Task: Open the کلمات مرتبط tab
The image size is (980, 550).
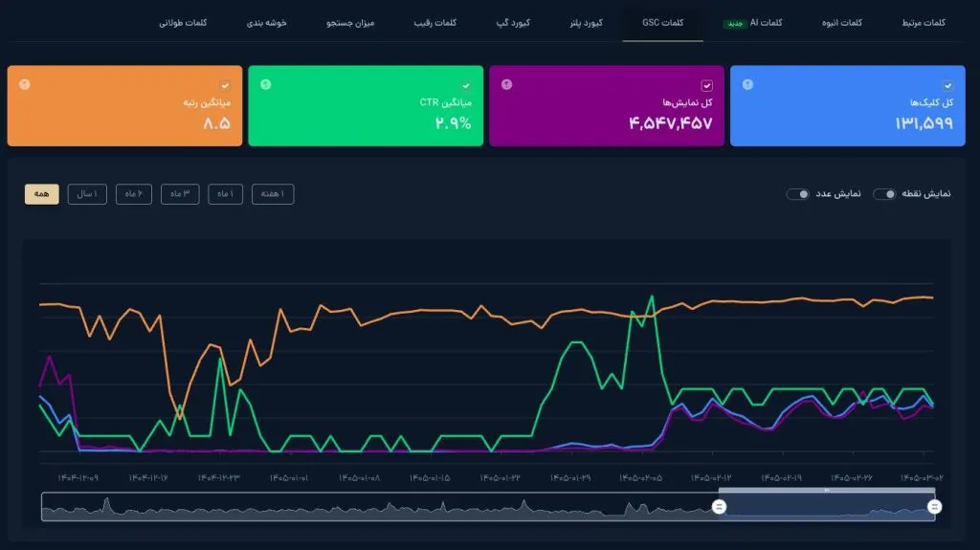Action: pos(924,23)
